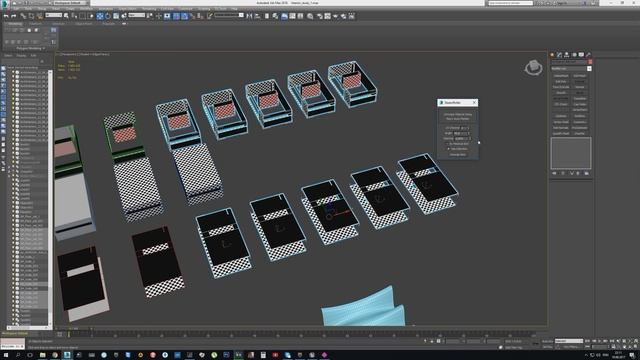The height and width of the screenshot is (360, 640).
Task: Open the Schematic View
Action: pyautogui.click(x=300, y=16)
